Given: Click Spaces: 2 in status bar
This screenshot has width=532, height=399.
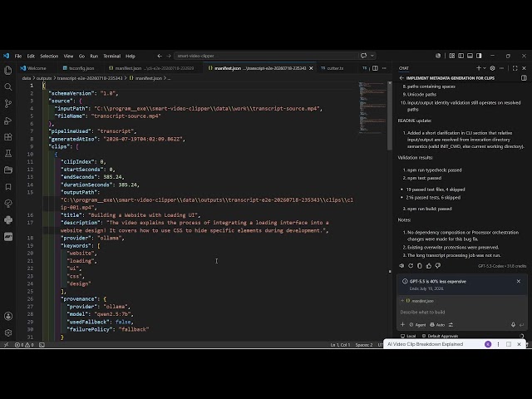Looking at the screenshot, I should coord(364,345).
